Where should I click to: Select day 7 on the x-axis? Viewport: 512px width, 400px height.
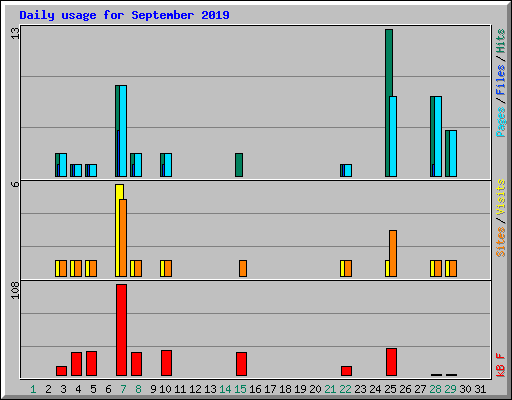pos(123,389)
